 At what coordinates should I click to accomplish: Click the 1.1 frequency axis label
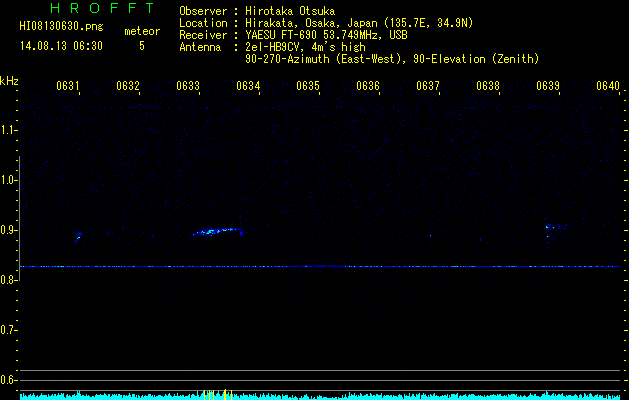click(x=8, y=130)
